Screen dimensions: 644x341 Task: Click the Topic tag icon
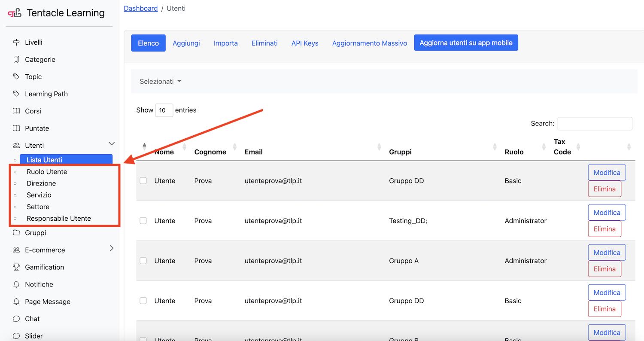16,76
